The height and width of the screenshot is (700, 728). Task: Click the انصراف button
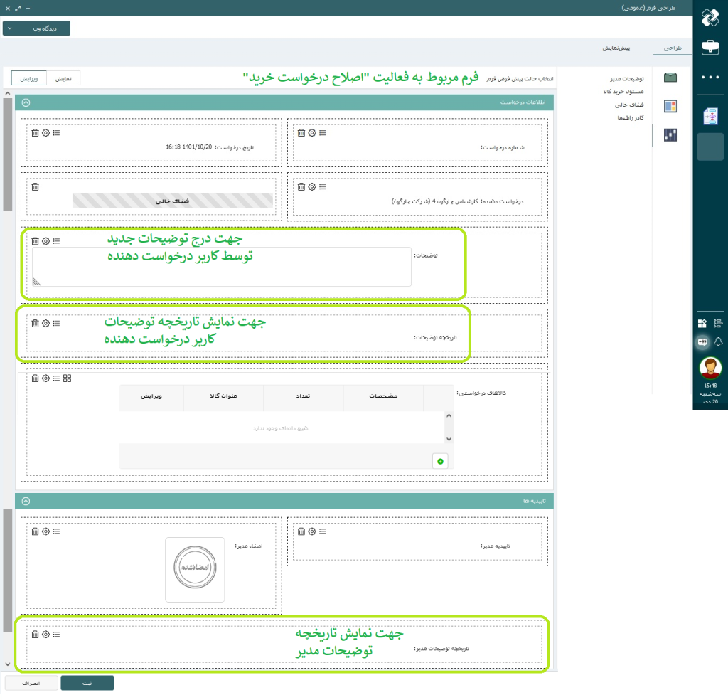pyautogui.click(x=31, y=683)
